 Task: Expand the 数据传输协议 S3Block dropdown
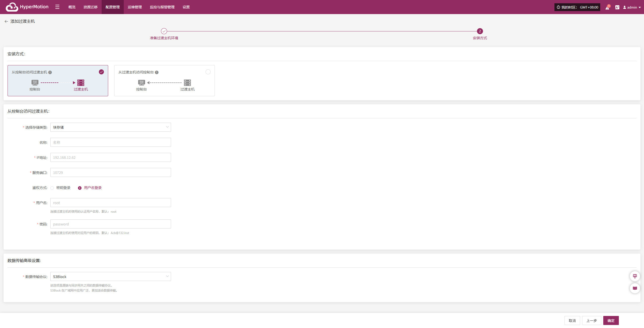click(110, 276)
